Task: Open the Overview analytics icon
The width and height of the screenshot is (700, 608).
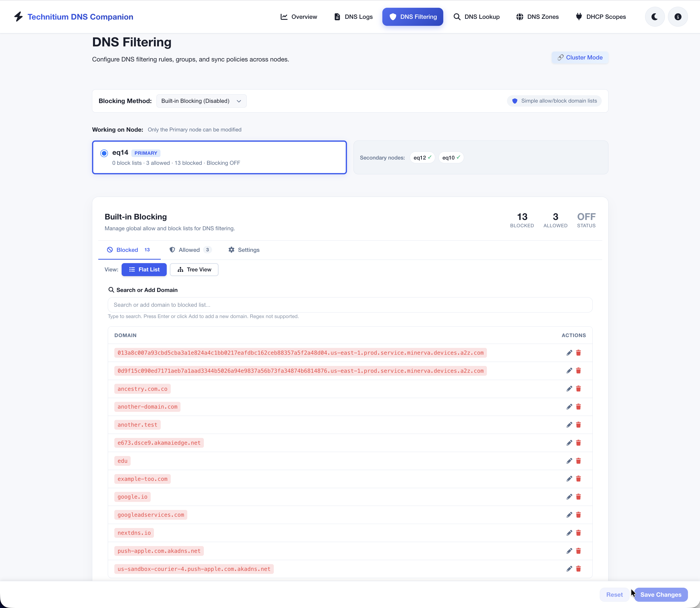Action: click(x=284, y=16)
